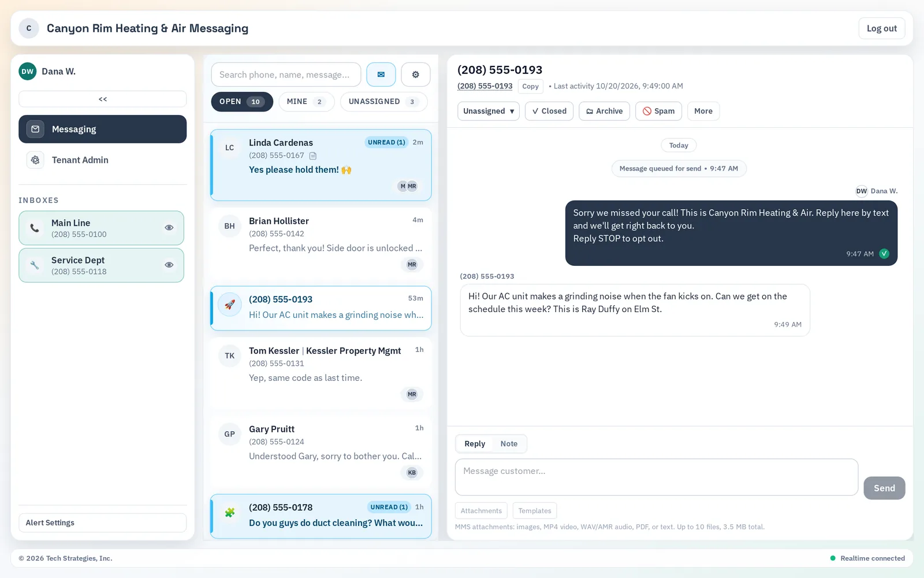Switch to the Note tab
Image resolution: width=924 pixels, height=578 pixels.
coord(509,444)
